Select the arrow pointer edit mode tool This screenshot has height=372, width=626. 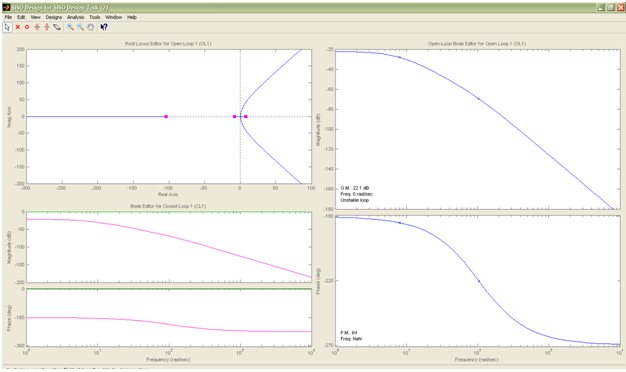[x=7, y=27]
